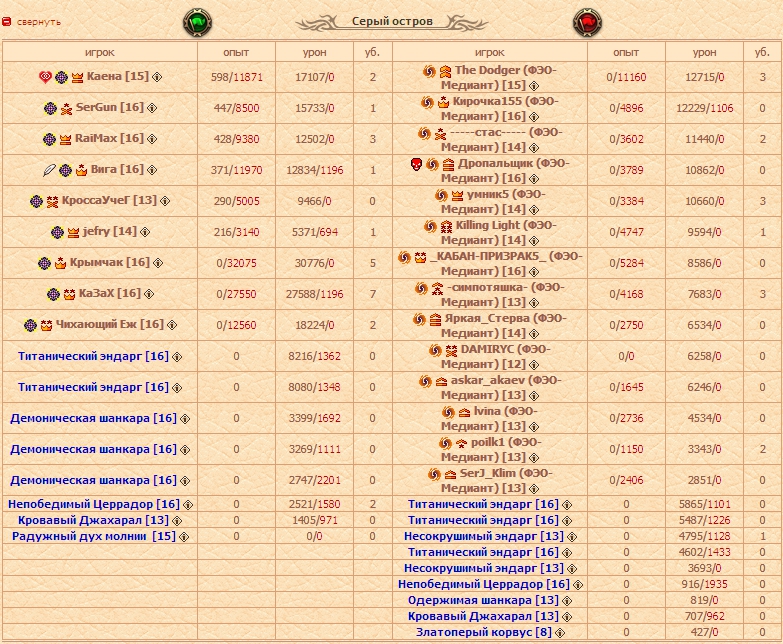Screen dimensions: 783x644
Task: Click rank crown icon next to jefry
Action: tap(73, 232)
